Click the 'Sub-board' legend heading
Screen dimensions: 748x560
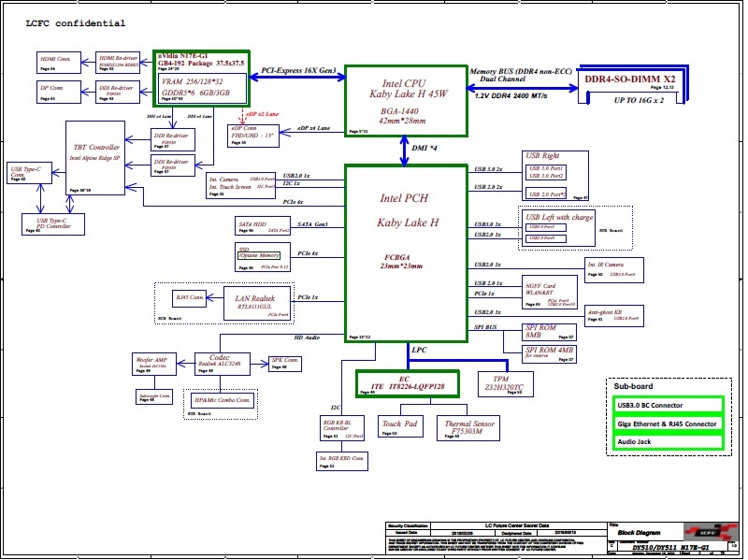click(633, 386)
